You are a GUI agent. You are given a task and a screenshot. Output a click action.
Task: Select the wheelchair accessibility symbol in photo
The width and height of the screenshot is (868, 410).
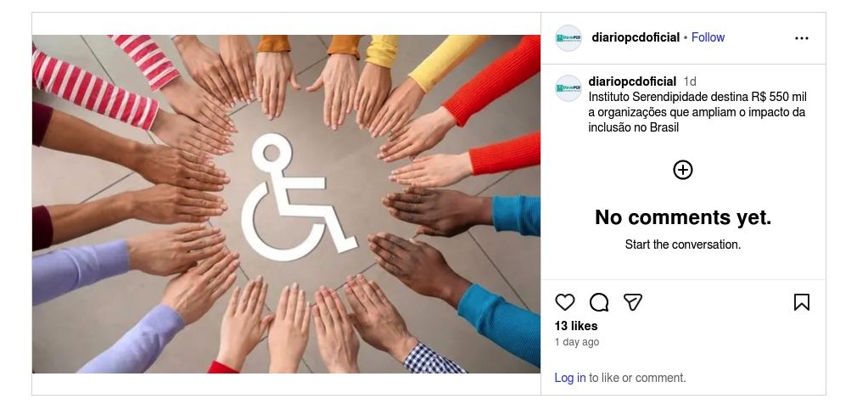[296, 198]
